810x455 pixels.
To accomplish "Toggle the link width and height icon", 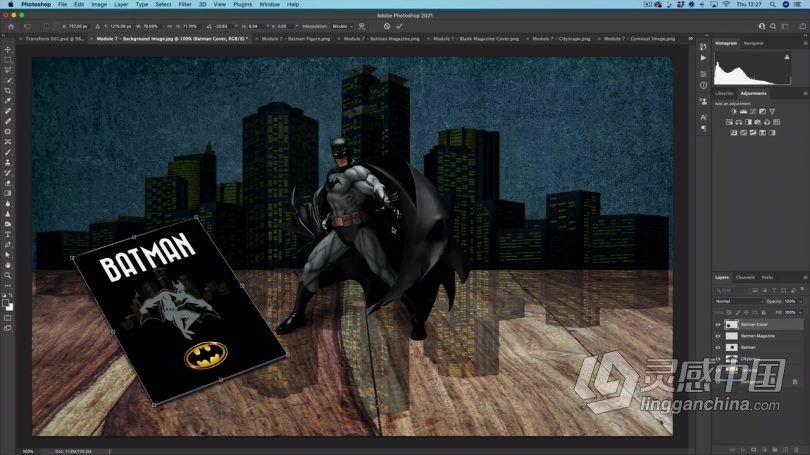I will (x=169, y=26).
